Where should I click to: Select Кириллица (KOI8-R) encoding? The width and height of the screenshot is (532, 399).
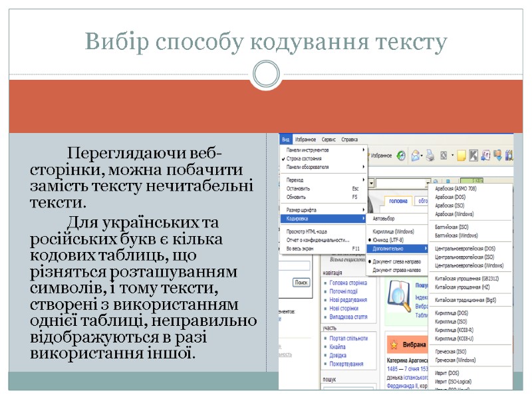470,330
